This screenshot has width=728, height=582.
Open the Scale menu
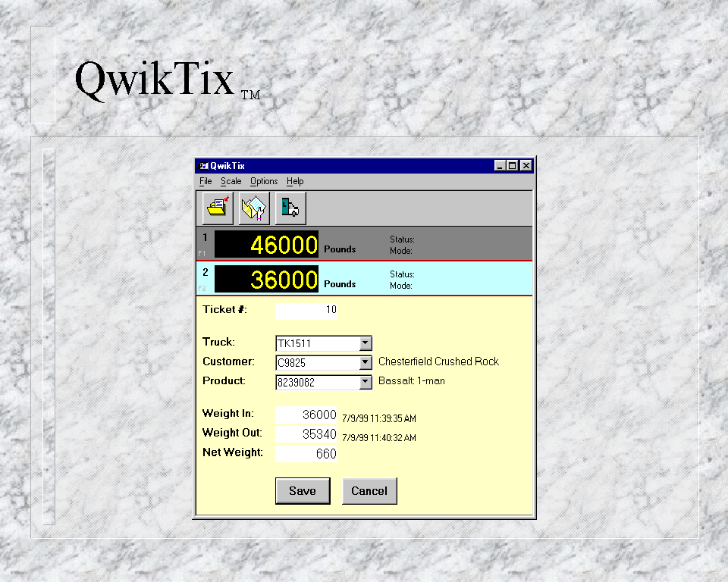click(231, 182)
